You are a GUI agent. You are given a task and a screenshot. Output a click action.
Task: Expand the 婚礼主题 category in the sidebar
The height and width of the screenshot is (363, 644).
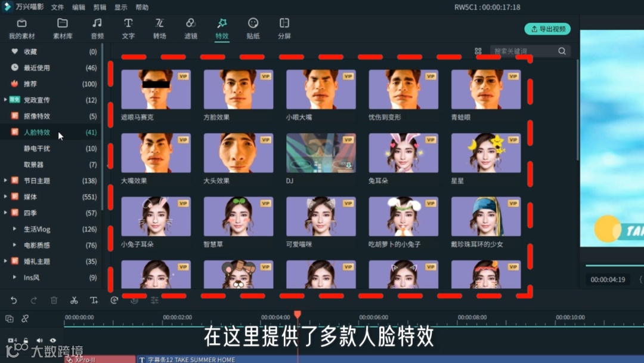[6, 262]
